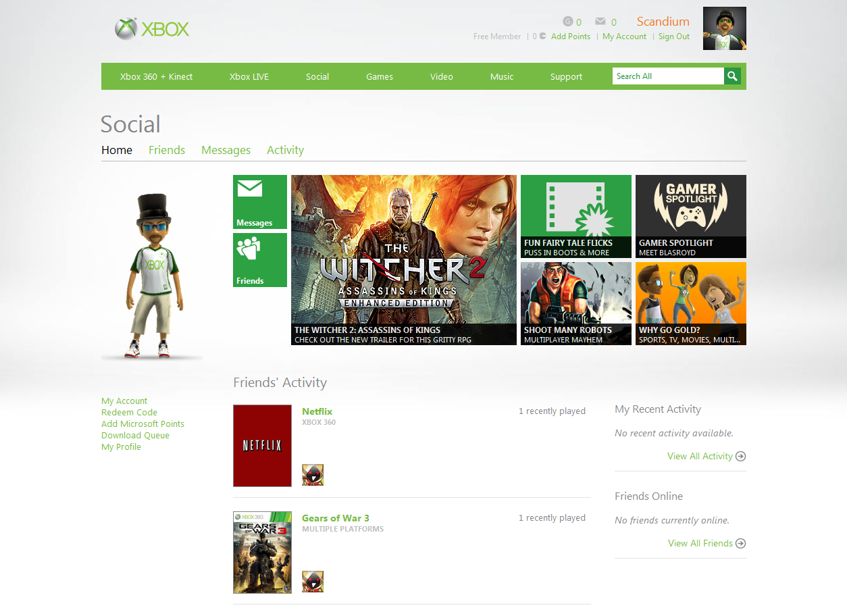The image size is (847, 616).
Task: Open the My Profile link
Action: tap(121, 447)
